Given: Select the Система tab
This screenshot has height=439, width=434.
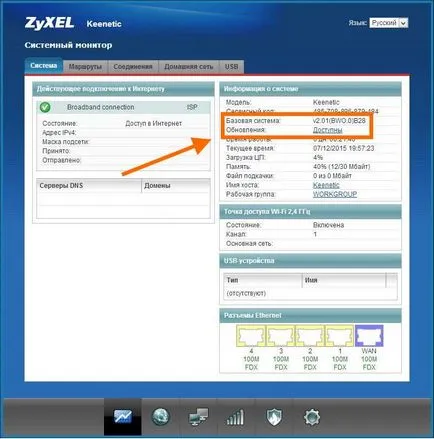Looking at the screenshot, I should pos(43,66).
